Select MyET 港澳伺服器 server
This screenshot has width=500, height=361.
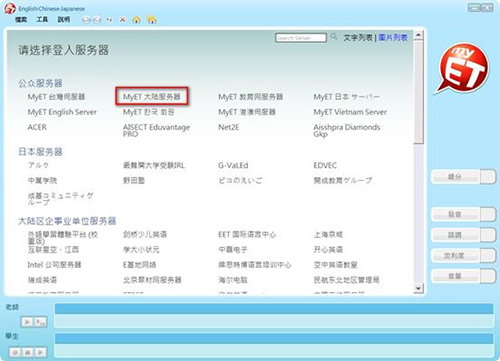point(247,112)
